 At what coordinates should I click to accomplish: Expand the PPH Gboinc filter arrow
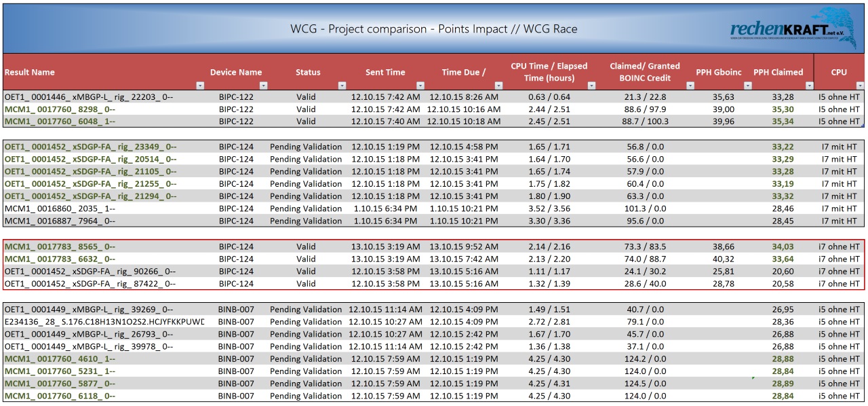[x=748, y=86]
